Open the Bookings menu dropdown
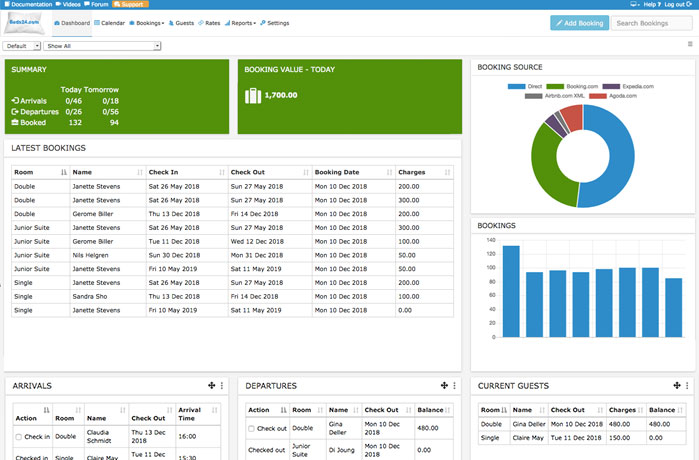Screen dimensions: 699x460 coord(147,23)
